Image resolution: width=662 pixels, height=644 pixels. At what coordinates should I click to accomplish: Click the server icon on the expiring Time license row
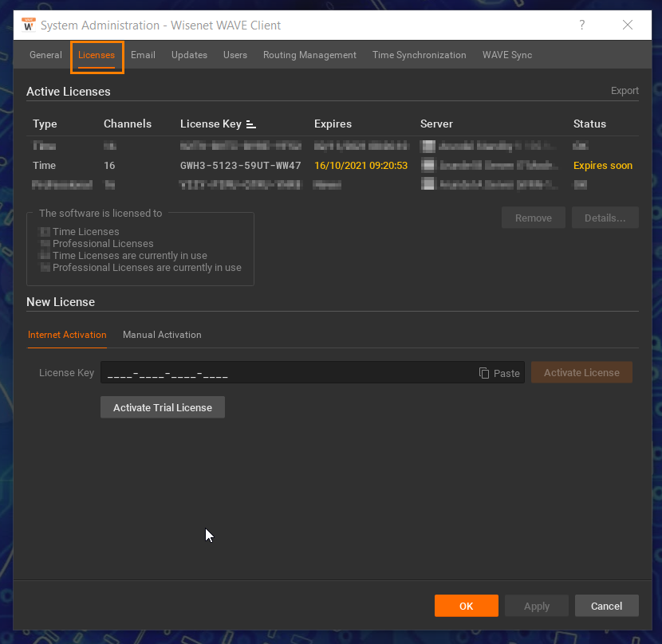pyautogui.click(x=428, y=165)
